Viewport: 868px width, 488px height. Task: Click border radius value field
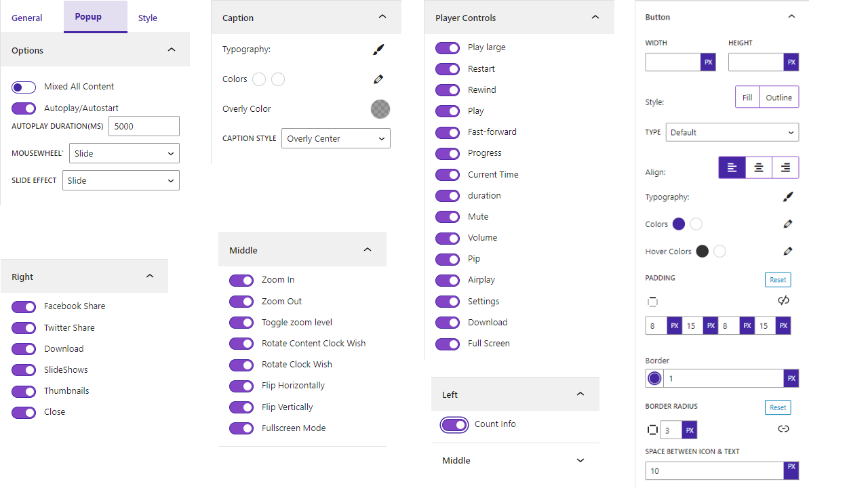tap(671, 430)
